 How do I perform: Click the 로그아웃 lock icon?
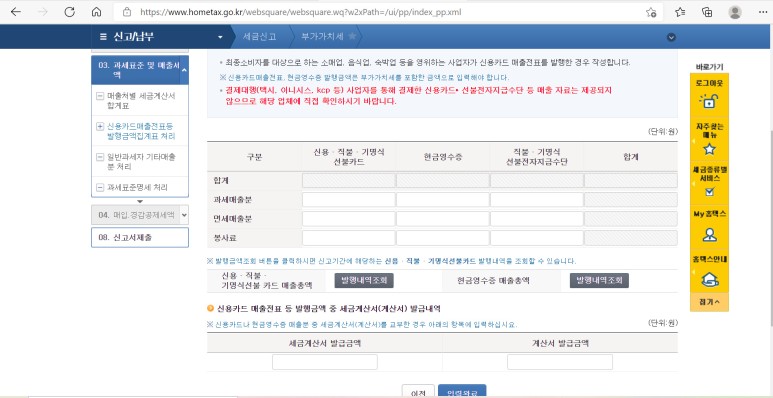pos(709,102)
